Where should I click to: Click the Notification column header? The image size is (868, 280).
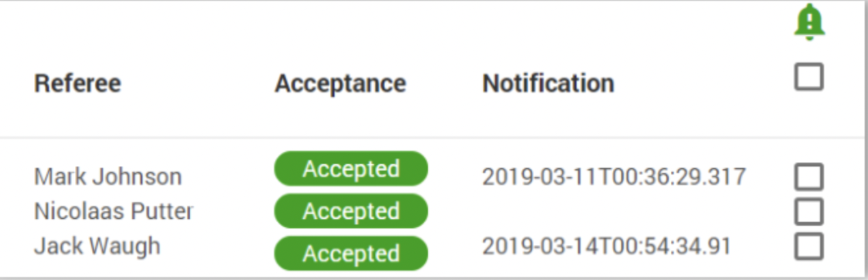(548, 83)
